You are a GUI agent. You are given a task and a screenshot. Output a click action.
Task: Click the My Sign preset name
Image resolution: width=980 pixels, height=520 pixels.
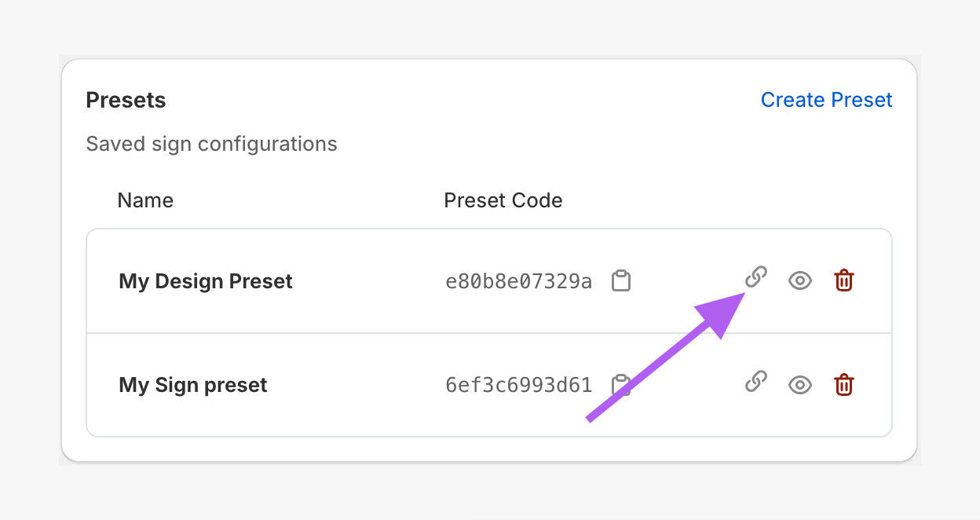pyautogui.click(x=192, y=384)
